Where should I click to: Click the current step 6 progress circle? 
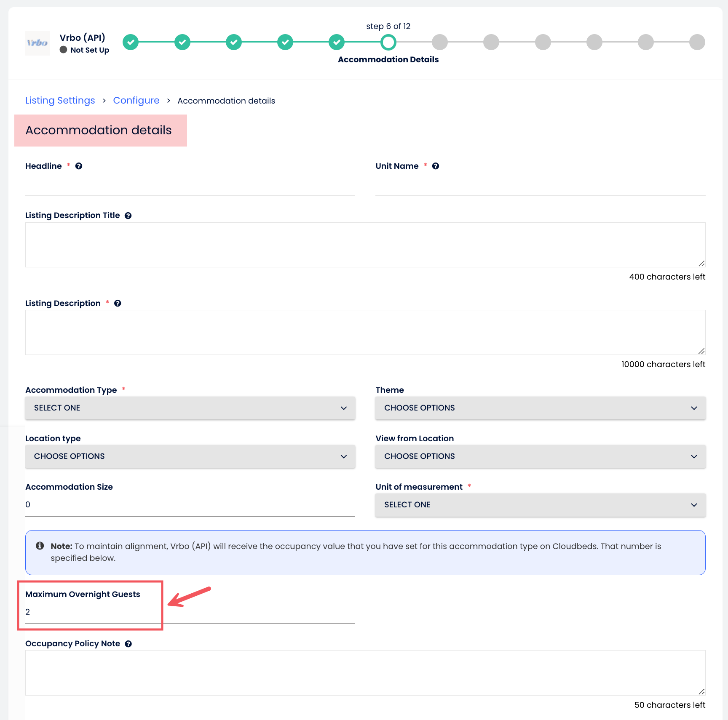click(388, 42)
